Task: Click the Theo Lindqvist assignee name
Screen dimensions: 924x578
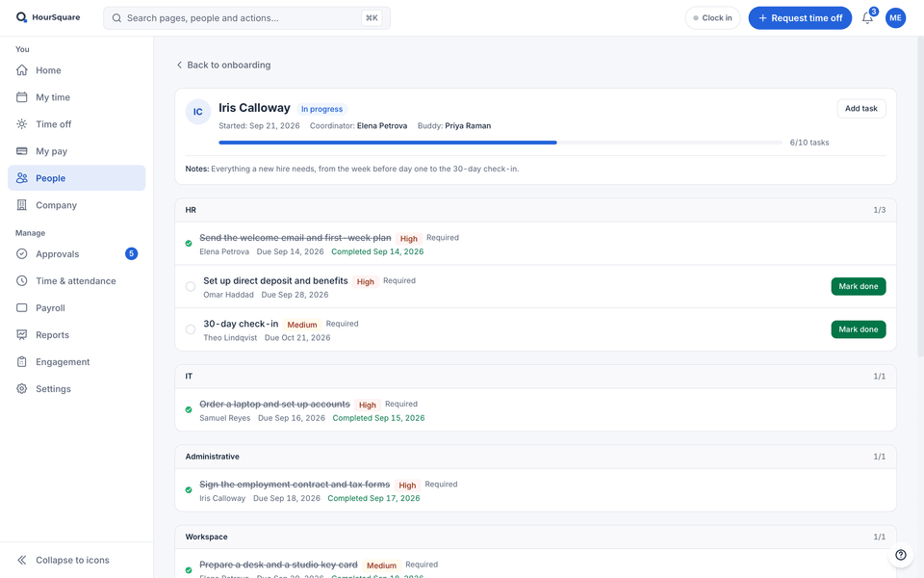Action: coord(230,338)
